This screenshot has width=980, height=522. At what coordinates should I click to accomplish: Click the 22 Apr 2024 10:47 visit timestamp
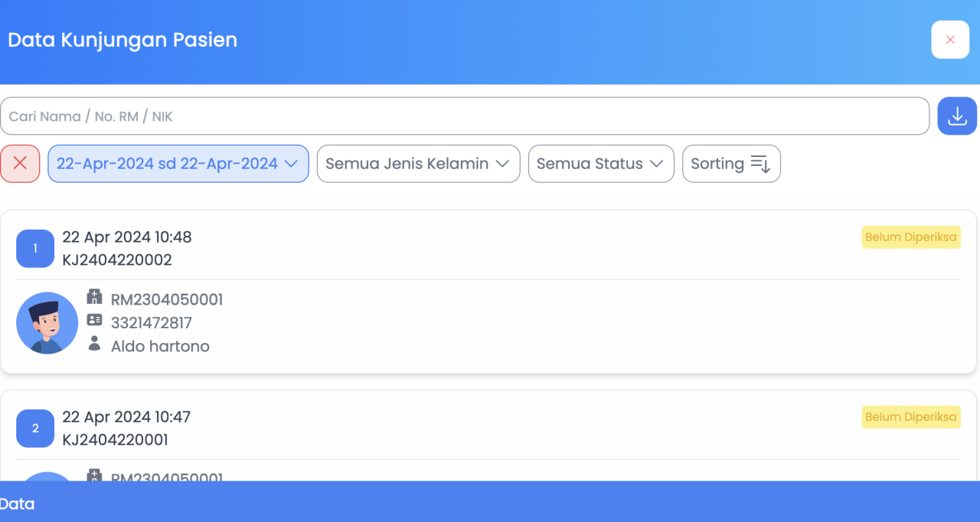126,417
